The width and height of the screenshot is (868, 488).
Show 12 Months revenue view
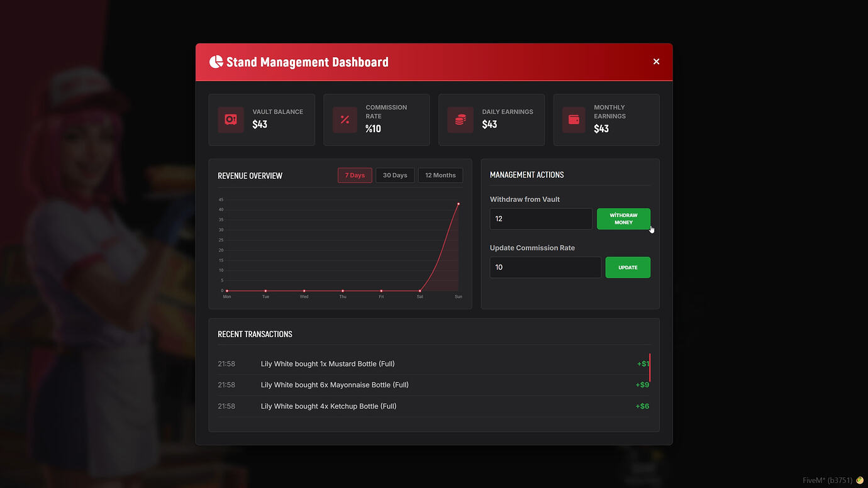click(440, 175)
